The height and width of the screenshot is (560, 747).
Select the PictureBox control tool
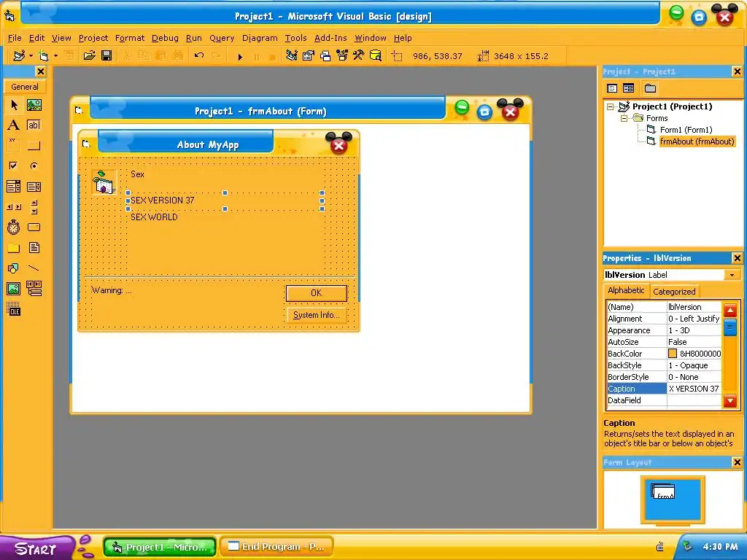[34, 105]
